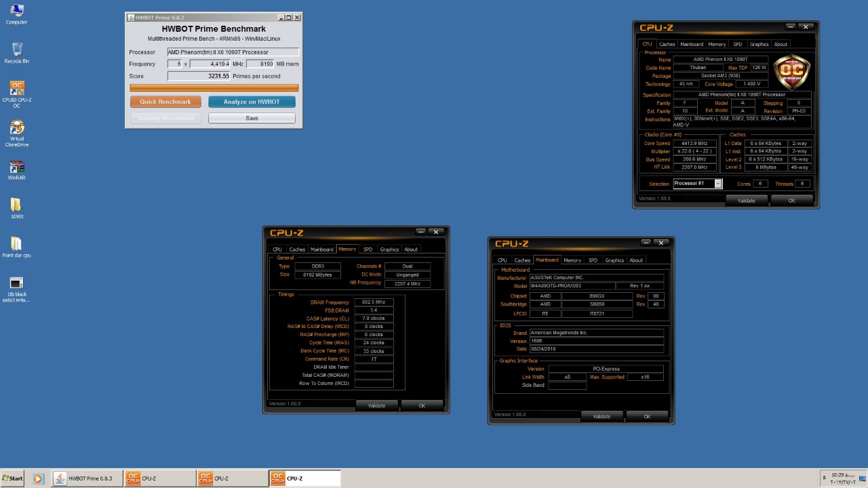The height and width of the screenshot is (488, 868).
Task: Open Caches tab in CPU window
Action: 667,44
